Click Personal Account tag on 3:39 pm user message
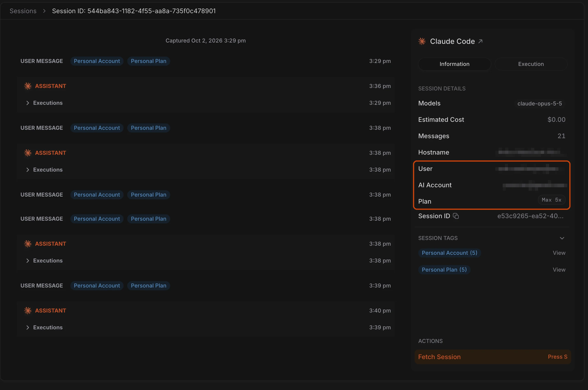Viewport: 588px width, 390px height. click(x=97, y=285)
